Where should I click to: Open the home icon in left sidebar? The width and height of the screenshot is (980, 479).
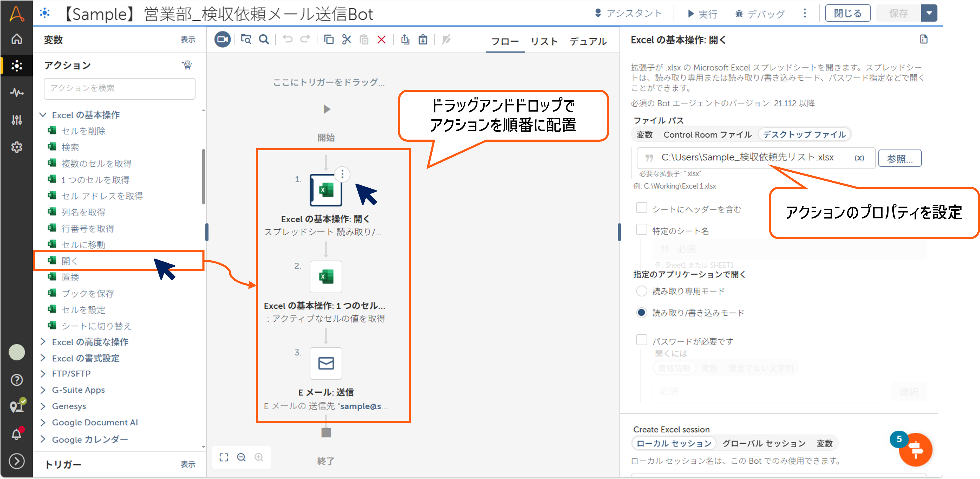pyautogui.click(x=16, y=39)
